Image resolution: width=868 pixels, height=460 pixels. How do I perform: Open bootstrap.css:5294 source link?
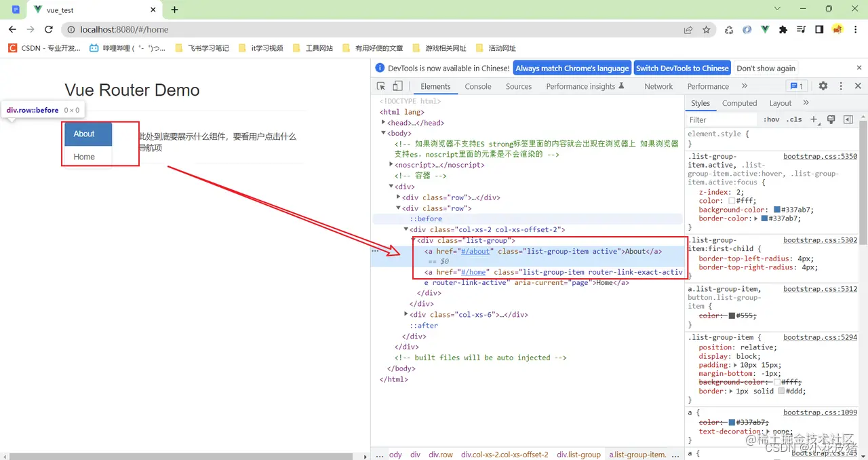(821, 337)
